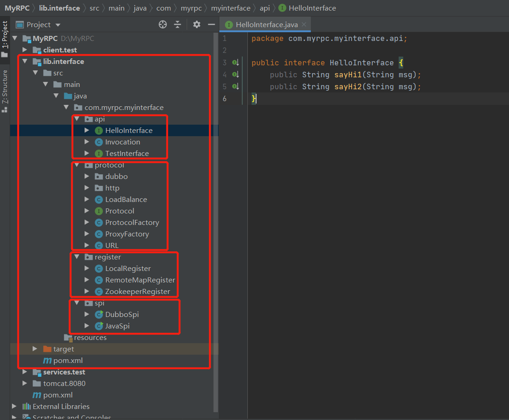The width and height of the screenshot is (509, 420).
Task: Click the locate/select opened file target icon
Action: pyautogui.click(x=163, y=25)
